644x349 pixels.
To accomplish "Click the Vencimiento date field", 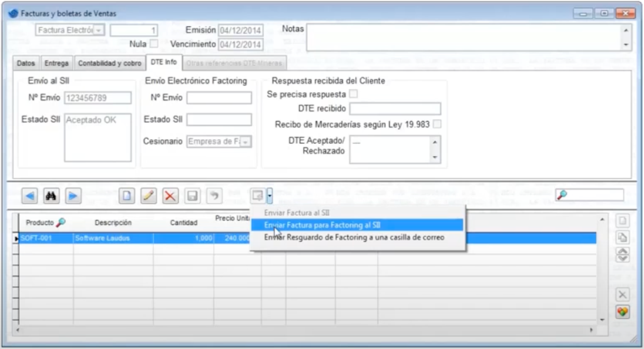I will 241,44.
